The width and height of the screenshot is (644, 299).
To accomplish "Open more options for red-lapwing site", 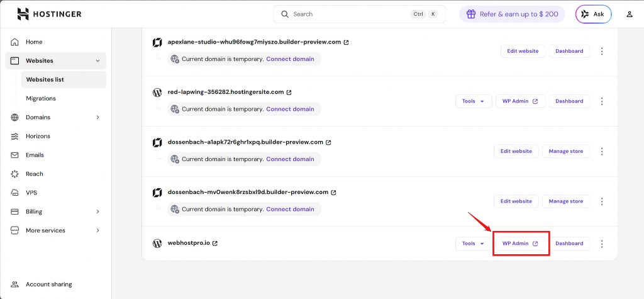I will point(602,101).
